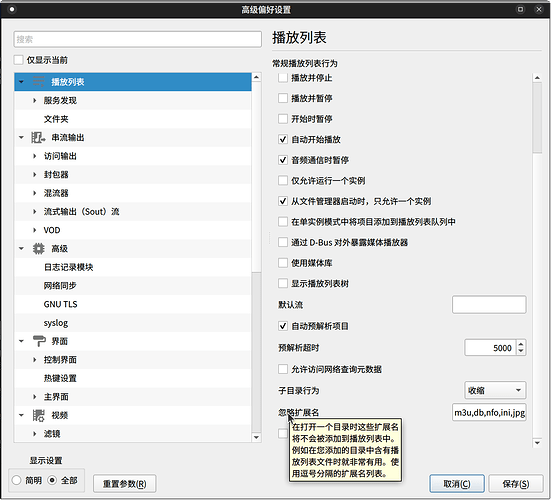The image size is (551, 500).
Task: Click the 忽略扩展名 text field
Action: click(489, 412)
